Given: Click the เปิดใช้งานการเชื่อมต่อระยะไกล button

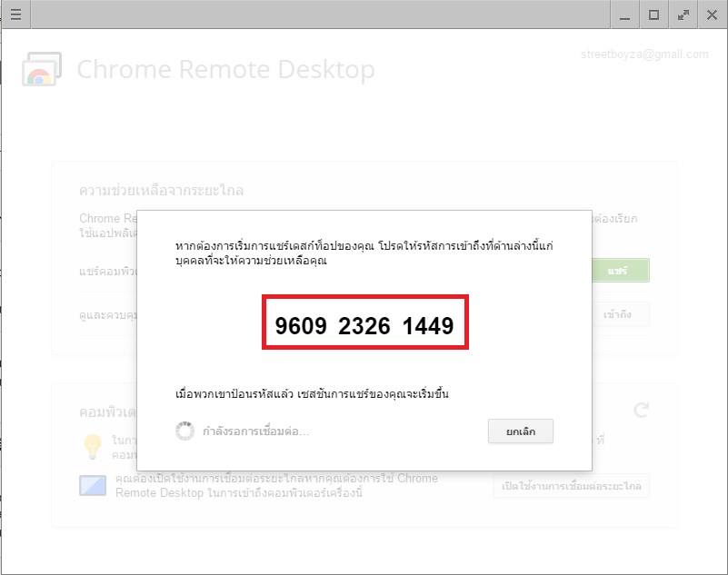Looking at the screenshot, I should (x=571, y=486).
